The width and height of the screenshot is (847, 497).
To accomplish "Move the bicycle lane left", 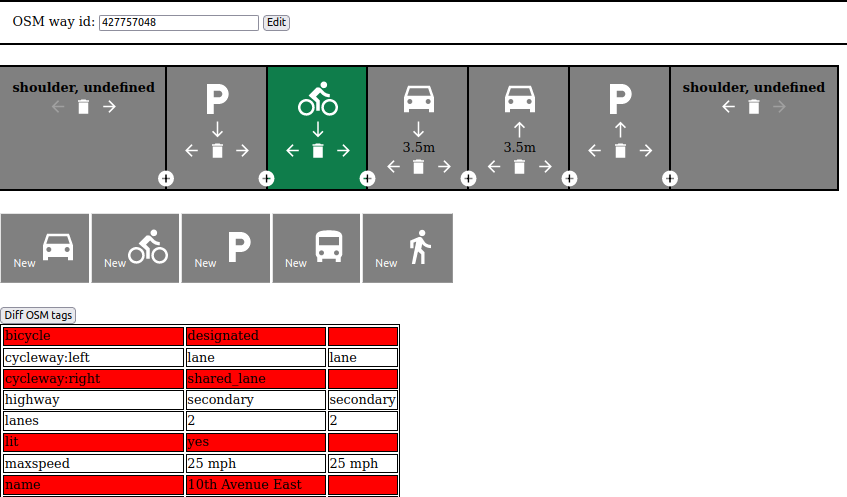I will click(x=292, y=151).
